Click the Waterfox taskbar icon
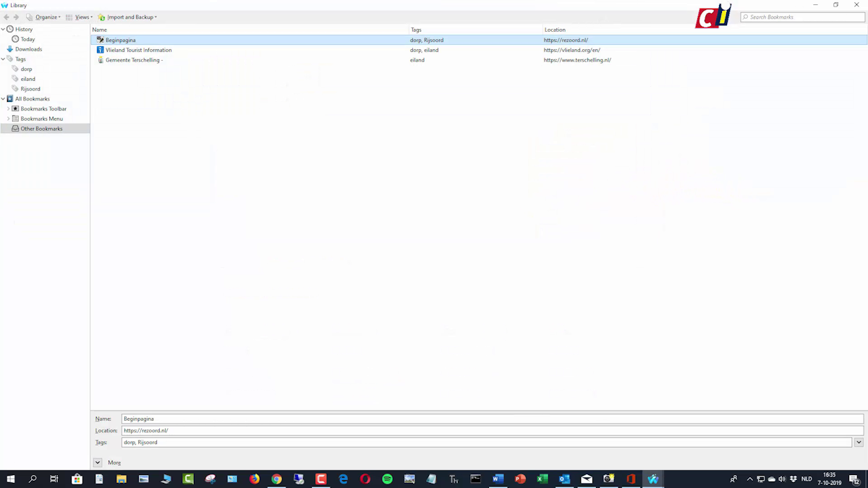 (653, 479)
